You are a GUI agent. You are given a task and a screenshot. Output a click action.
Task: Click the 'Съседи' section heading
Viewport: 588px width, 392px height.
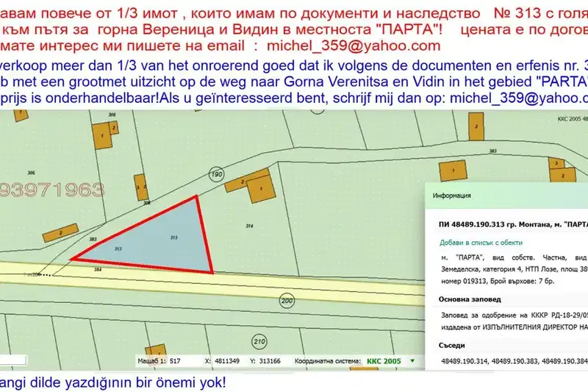(x=452, y=345)
